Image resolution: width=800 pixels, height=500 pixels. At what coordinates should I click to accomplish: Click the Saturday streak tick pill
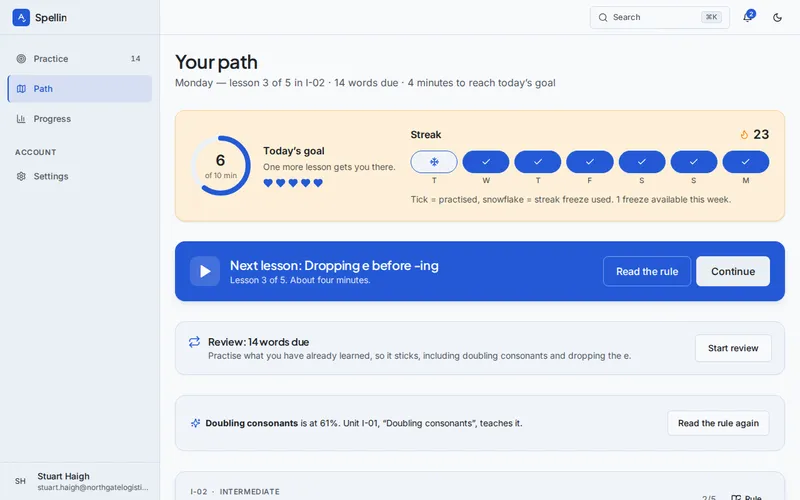coord(642,162)
